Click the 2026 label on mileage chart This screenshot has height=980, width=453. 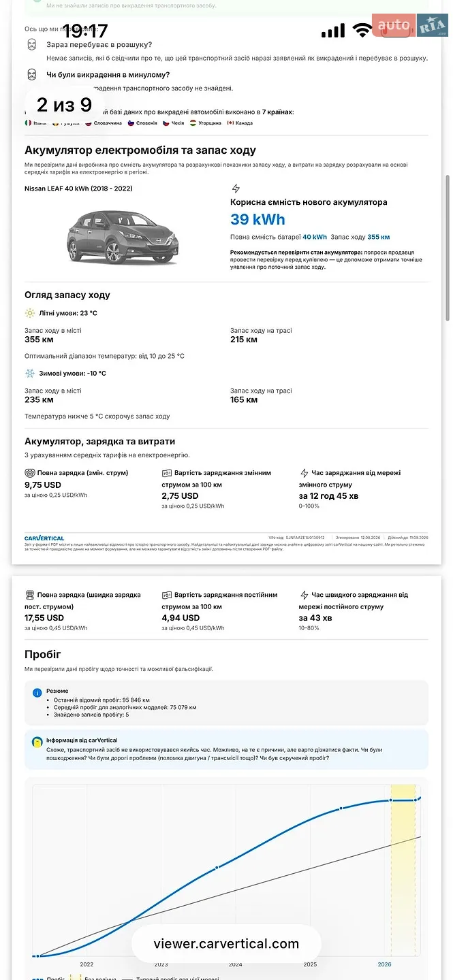(x=385, y=964)
